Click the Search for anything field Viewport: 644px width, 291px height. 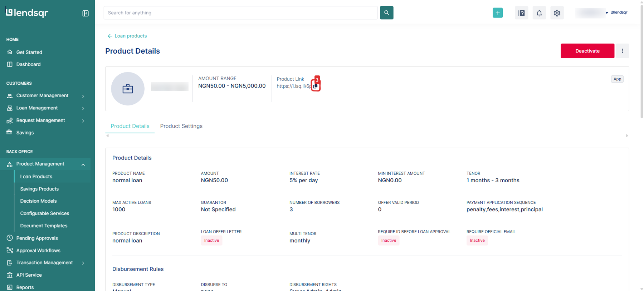click(x=240, y=13)
